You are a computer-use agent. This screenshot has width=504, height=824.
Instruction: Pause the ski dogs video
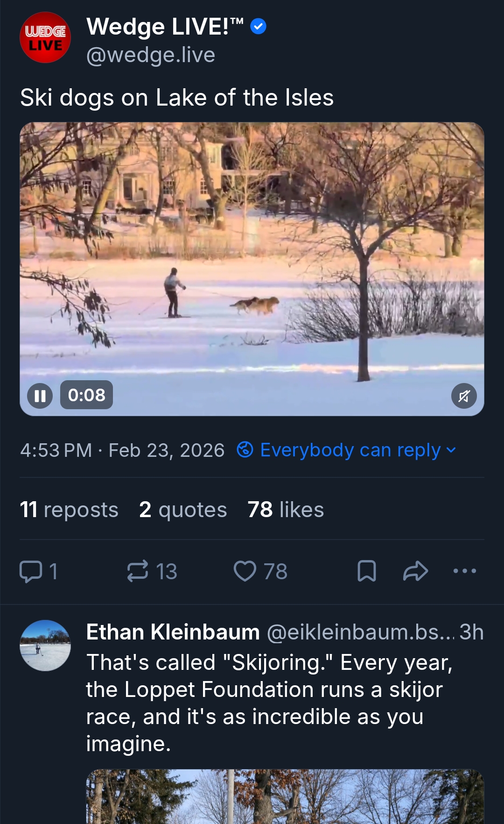pyautogui.click(x=40, y=396)
